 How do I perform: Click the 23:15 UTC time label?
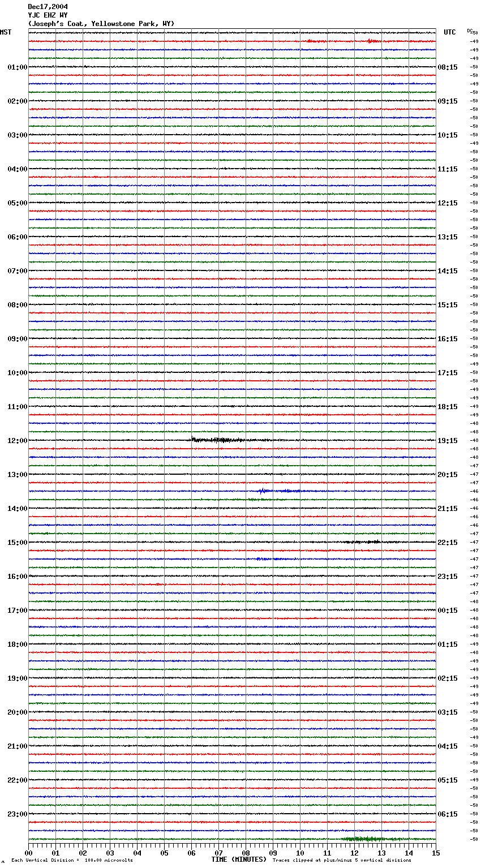click(x=448, y=577)
